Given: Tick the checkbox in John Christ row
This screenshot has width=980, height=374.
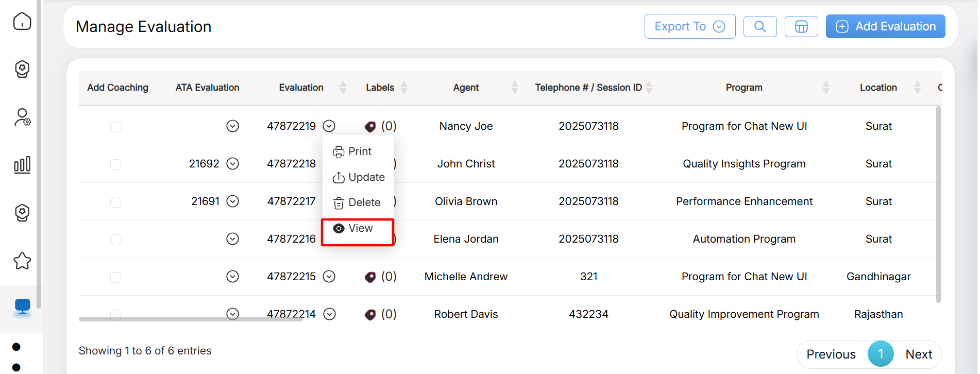Looking at the screenshot, I should pyautogui.click(x=115, y=164).
